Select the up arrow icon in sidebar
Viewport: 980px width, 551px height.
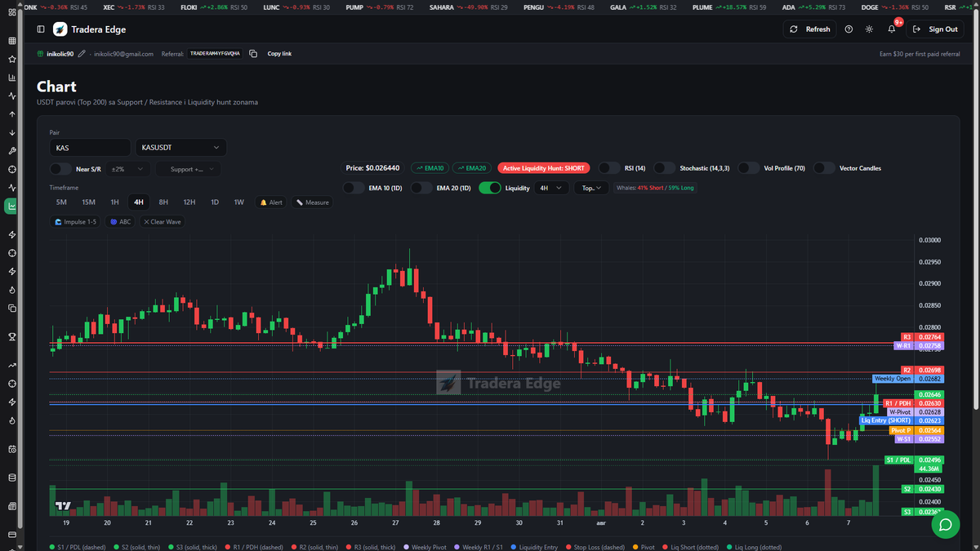12,114
